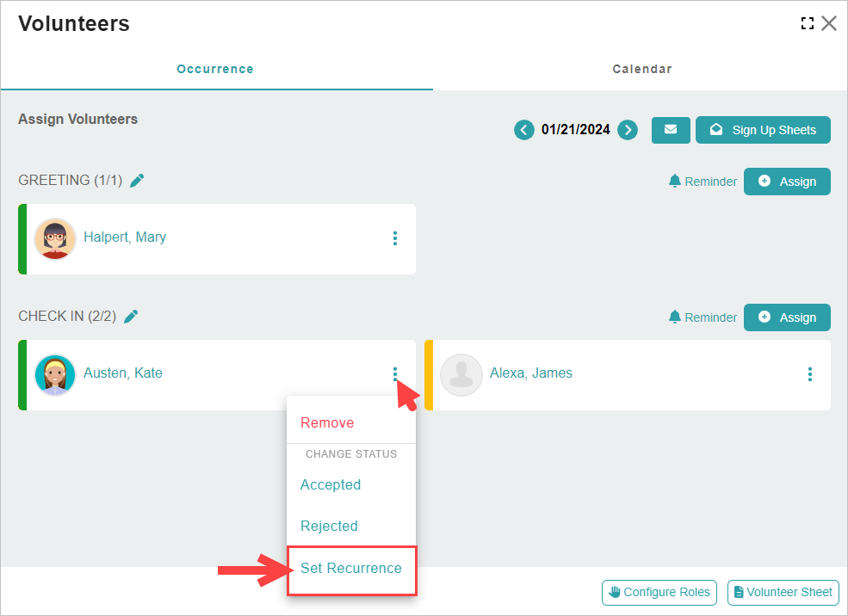Select the Occurrence tab
Screen dimensions: 848x616
click(x=215, y=69)
